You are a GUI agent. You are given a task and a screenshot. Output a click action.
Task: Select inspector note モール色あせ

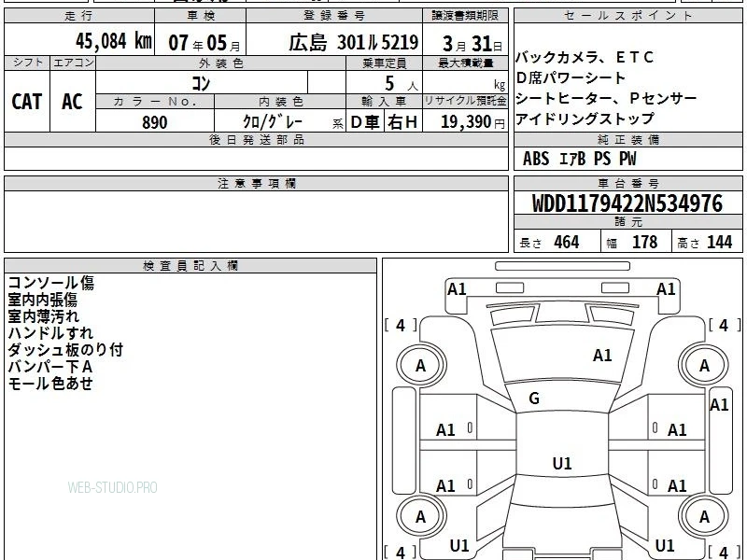pos(50,384)
